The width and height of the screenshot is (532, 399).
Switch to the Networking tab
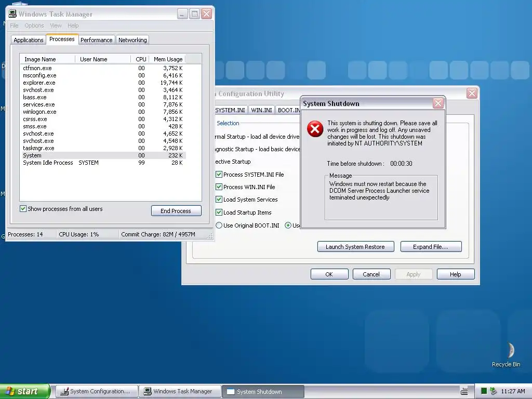(132, 40)
